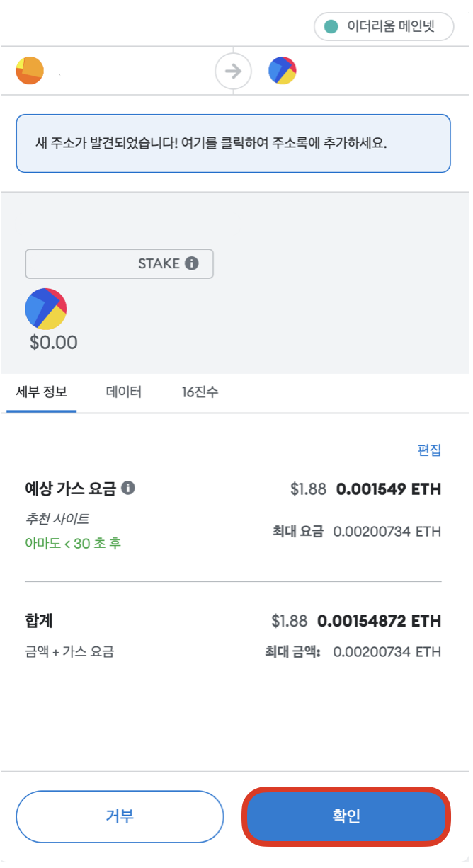Click the info icon next to STAKE

(191, 263)
